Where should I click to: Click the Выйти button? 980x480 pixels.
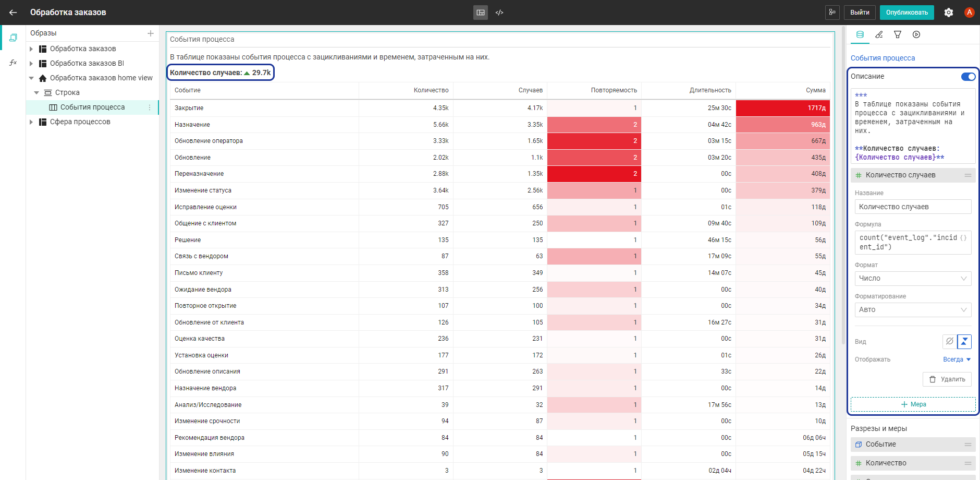coord(860,13)
